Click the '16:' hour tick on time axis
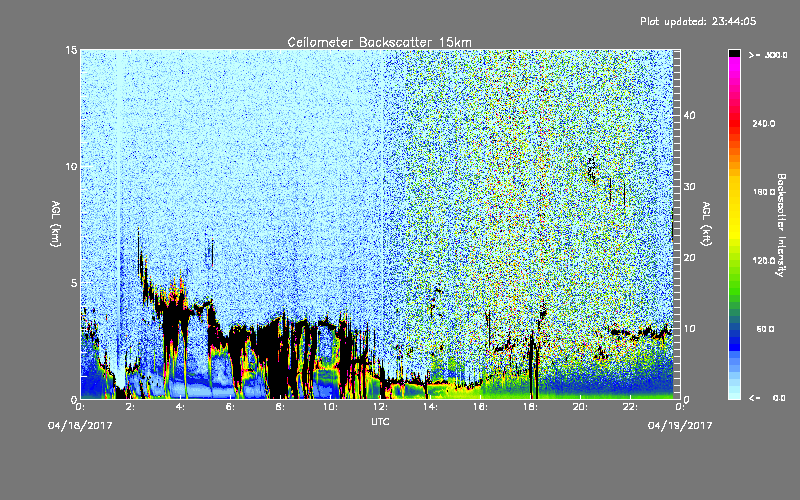The height and width of the screenshot is (500, 800). coord(480,407)
